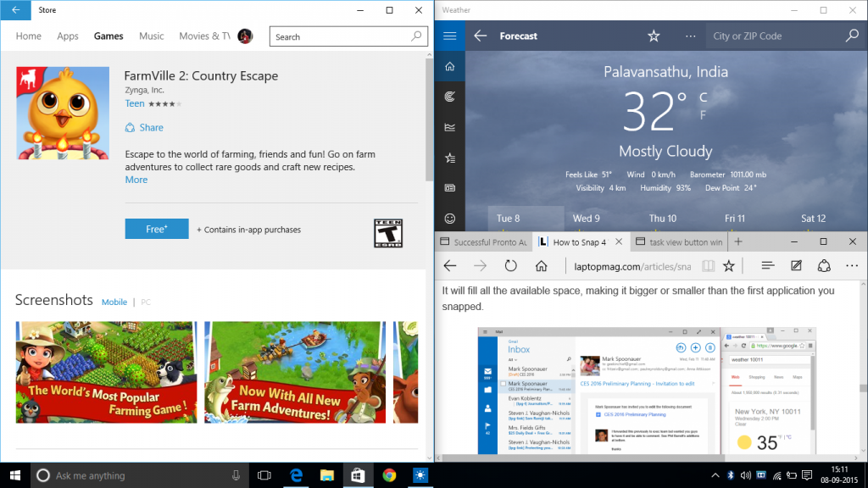This screenshot has width=868, height=488.
Task: Open the Store user profile avatar
Action: [245, 36]
